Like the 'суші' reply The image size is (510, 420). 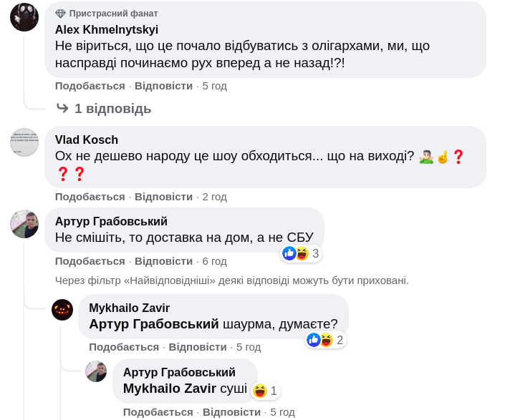(158, 412)
